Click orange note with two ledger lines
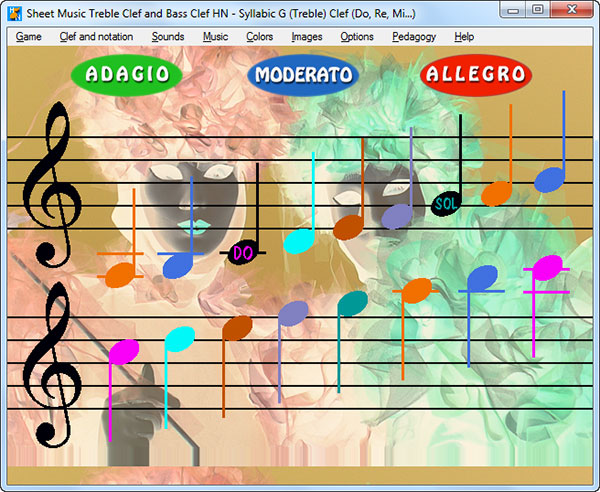This screenshot has width=600, height=492. coord(120,275)
